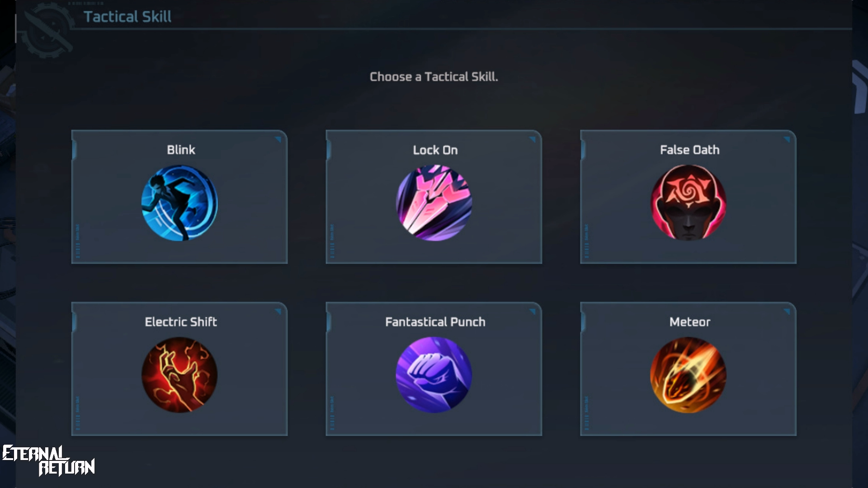
Task: Click the Tactical Skill header title
Action: point(127,17)
